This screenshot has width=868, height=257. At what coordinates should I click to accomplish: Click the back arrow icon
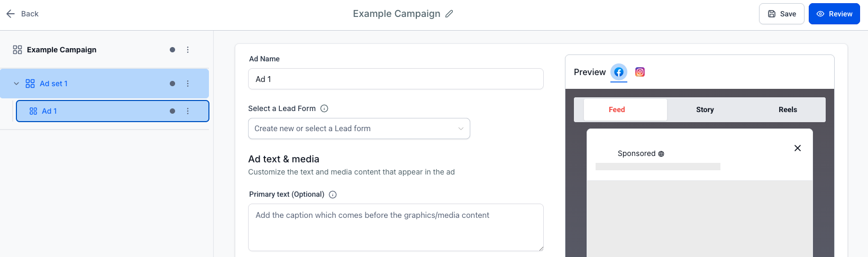point(11,14)
